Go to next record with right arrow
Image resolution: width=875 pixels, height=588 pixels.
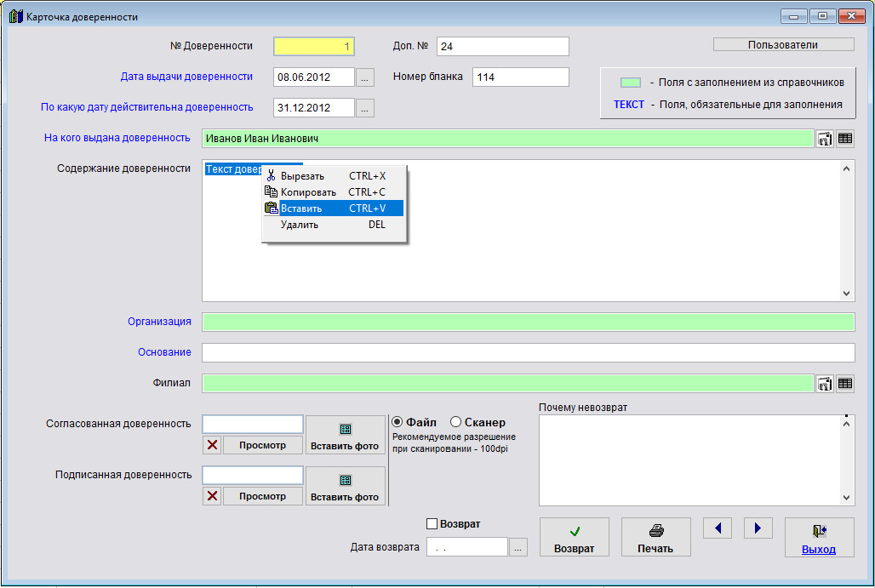tap(758, 528)
